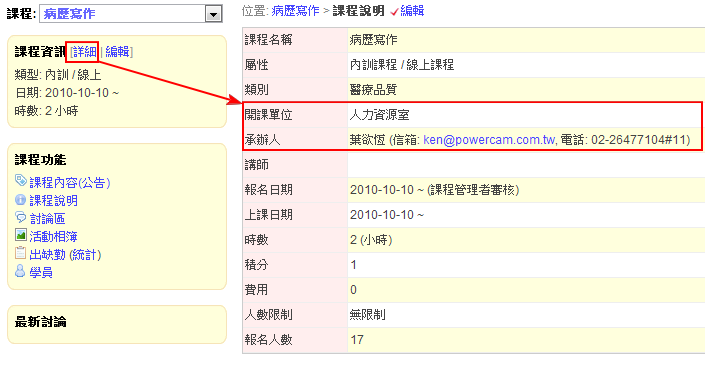Click the 時數 value 2 (小時)

point(371,240)
